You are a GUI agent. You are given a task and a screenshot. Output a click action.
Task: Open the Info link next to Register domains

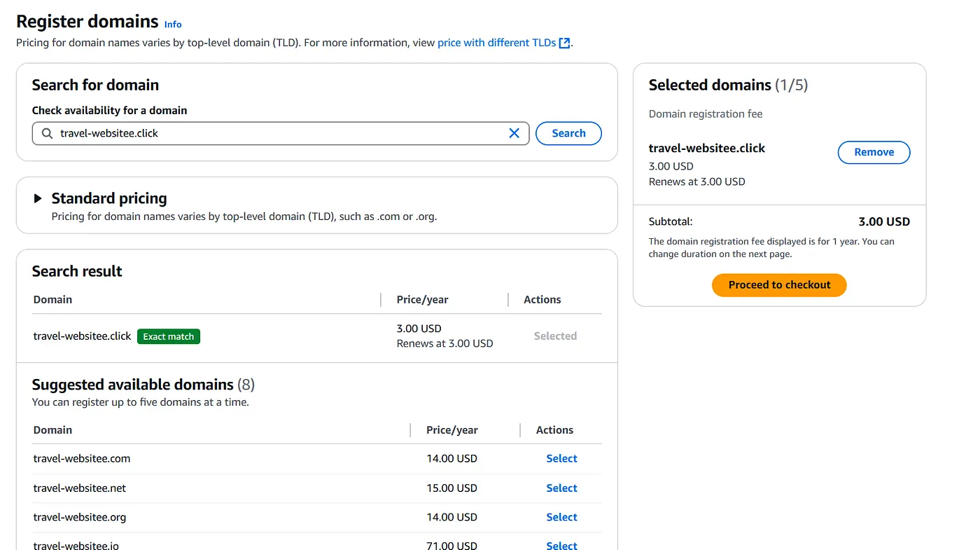pos(173,24)
